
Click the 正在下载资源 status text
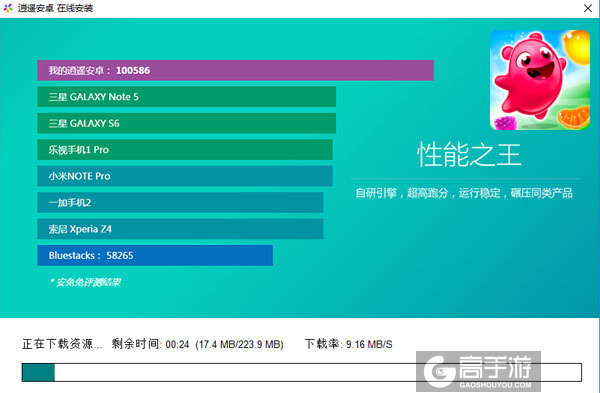tap(62, 344)
